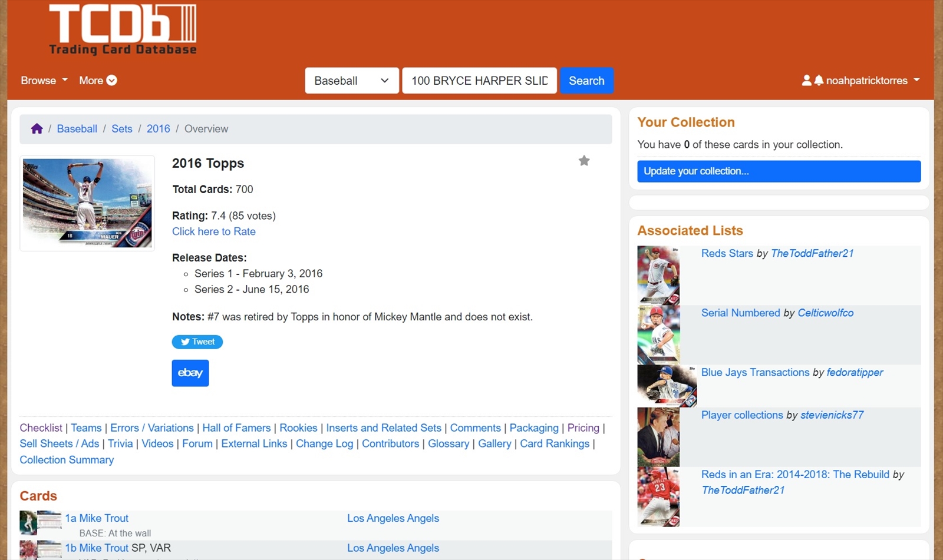
Task: Open the Serial Numbered list
Action: [741, 313]
